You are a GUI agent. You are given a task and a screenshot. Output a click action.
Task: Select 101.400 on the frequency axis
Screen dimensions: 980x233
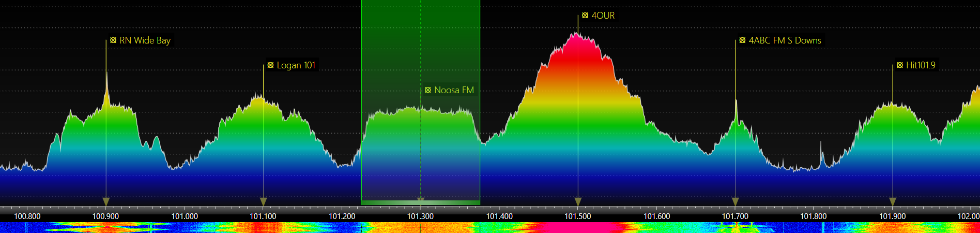tap(499, 216)
